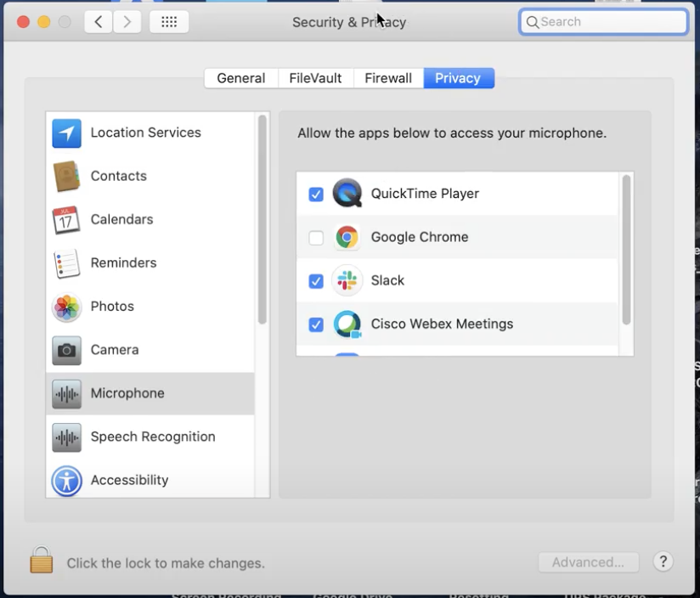Image resolution: width=700 pixels, height=598 pixels.
Task: Click the sidebar category list scrollbar
Action: click(x=262, y=219)
